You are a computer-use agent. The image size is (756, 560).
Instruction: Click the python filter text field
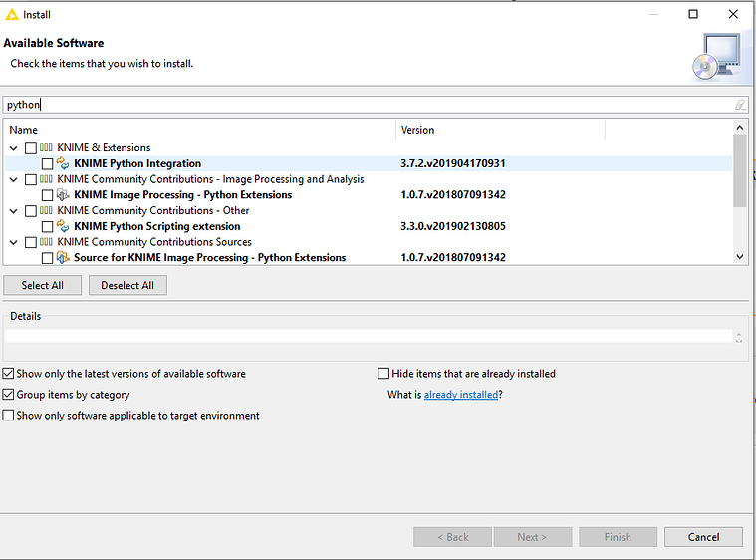369,105
